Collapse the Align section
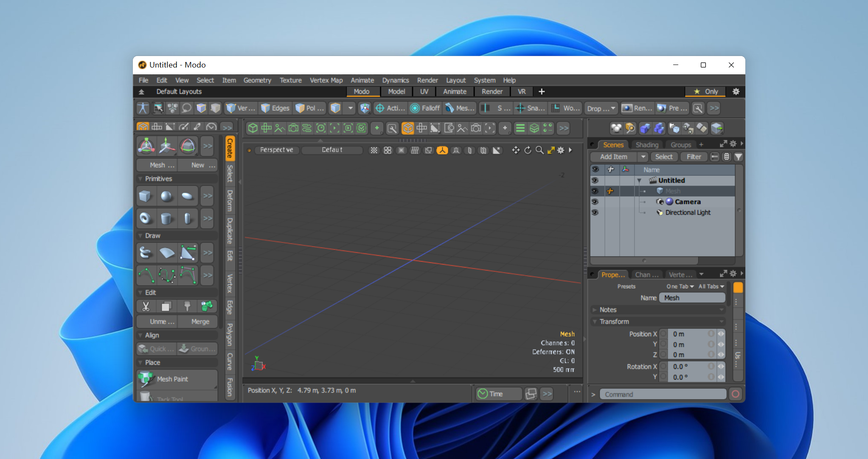 pos(140,335)
